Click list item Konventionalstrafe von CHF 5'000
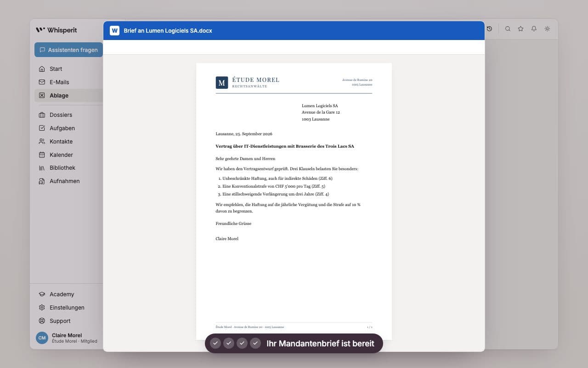The height and width of the screenshot is (368, 588). [x=274, y=186]
